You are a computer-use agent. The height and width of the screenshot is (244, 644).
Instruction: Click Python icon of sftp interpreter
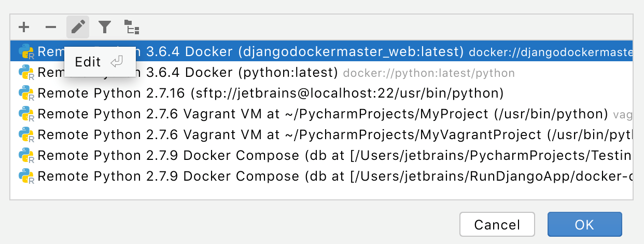26,93
